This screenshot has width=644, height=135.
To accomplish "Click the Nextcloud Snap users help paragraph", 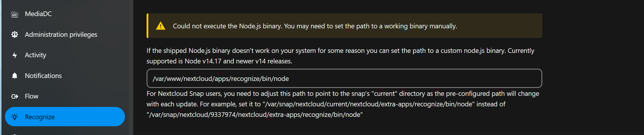I will click(343, 104).
